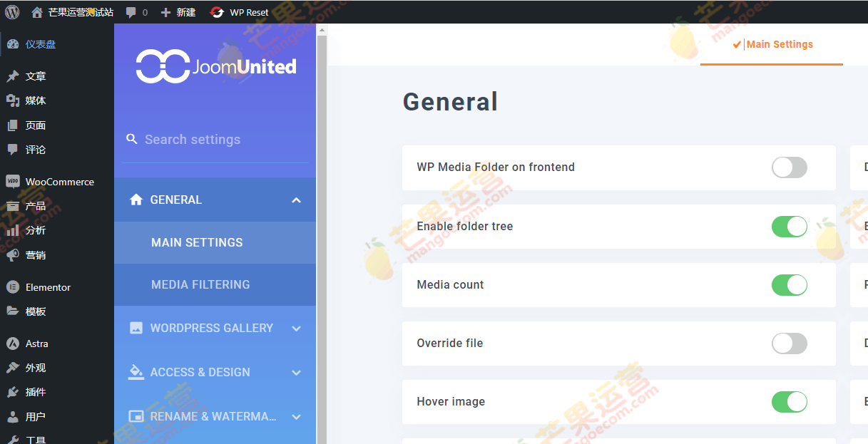This screenshot has width=868, height=444.
Task: Open the WooCommerce sidebar icon
Action: click(x=12, y=181)
